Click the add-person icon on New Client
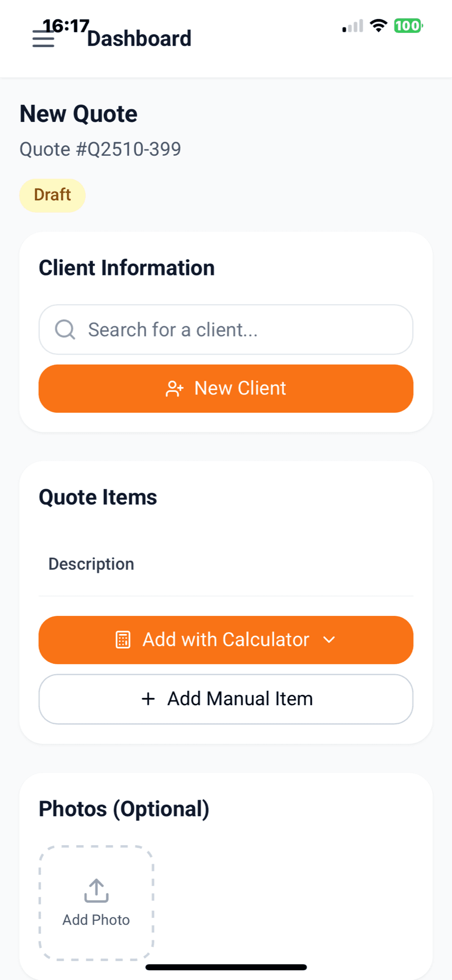The image size is (452, 980). [x=174, y=389]
